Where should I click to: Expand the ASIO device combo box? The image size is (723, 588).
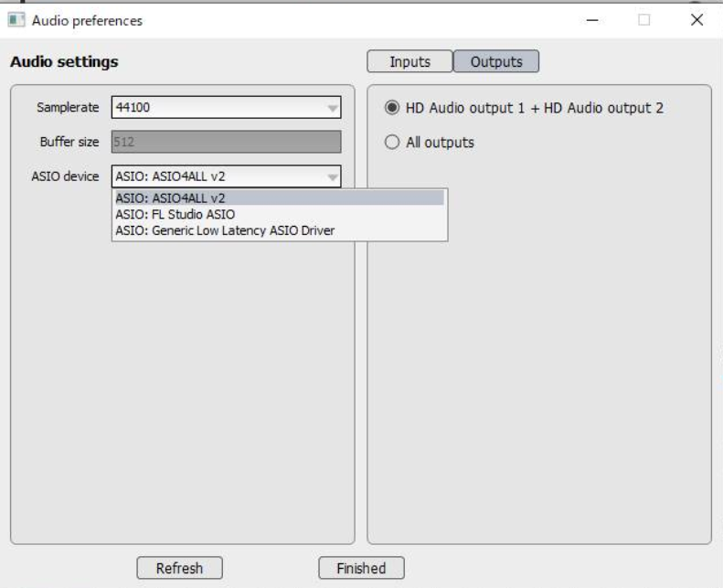[x=226, y=176]
